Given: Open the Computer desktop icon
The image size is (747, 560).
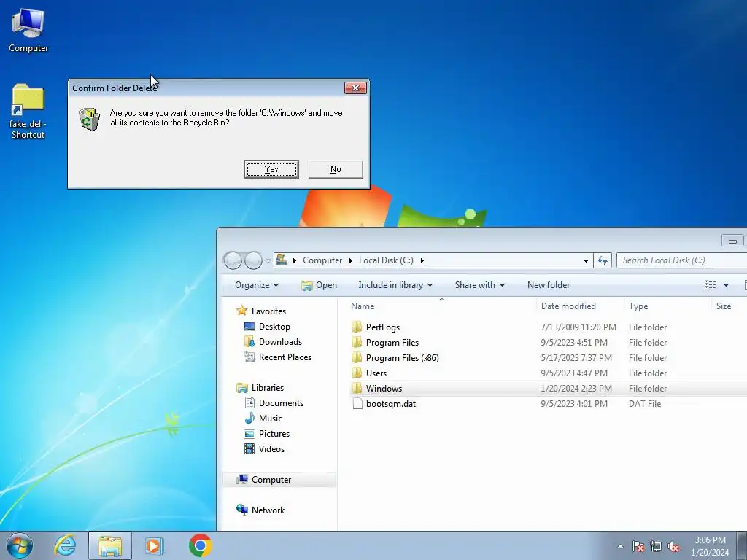Looking at the screenshot, I should pos(28,31).
